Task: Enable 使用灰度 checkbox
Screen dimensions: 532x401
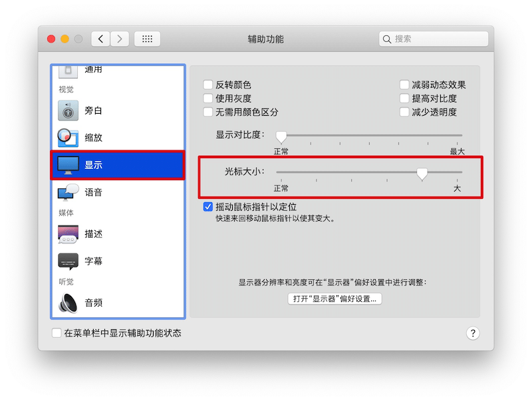Action: point(208,98)
